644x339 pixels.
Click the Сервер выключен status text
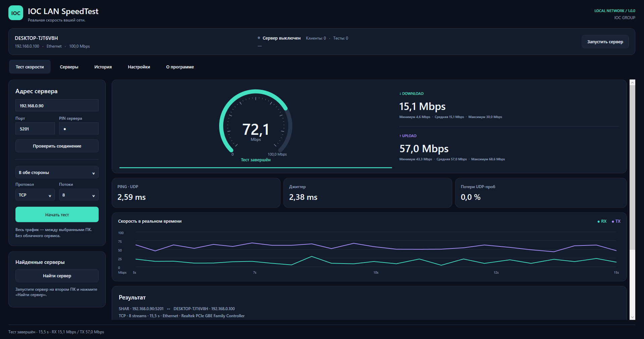click(282, 38)
